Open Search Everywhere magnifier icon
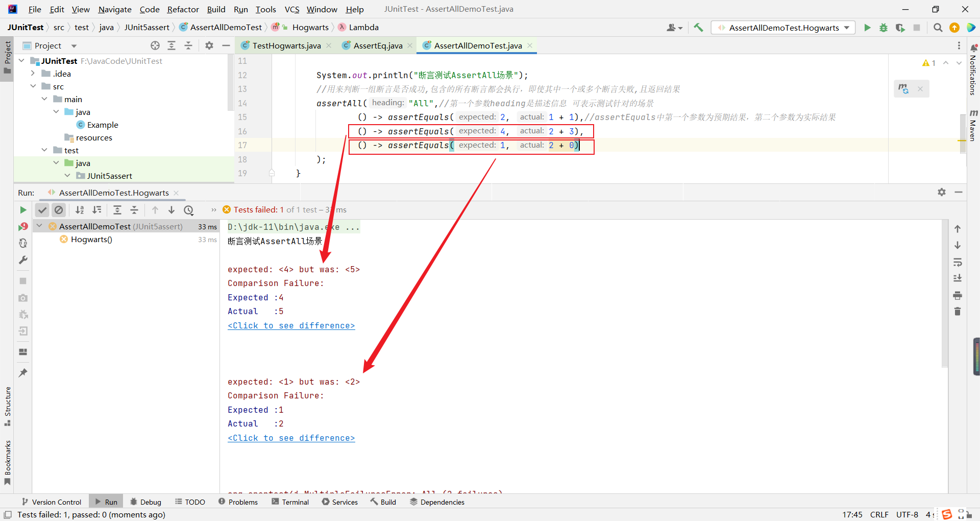 click(938, 28)
